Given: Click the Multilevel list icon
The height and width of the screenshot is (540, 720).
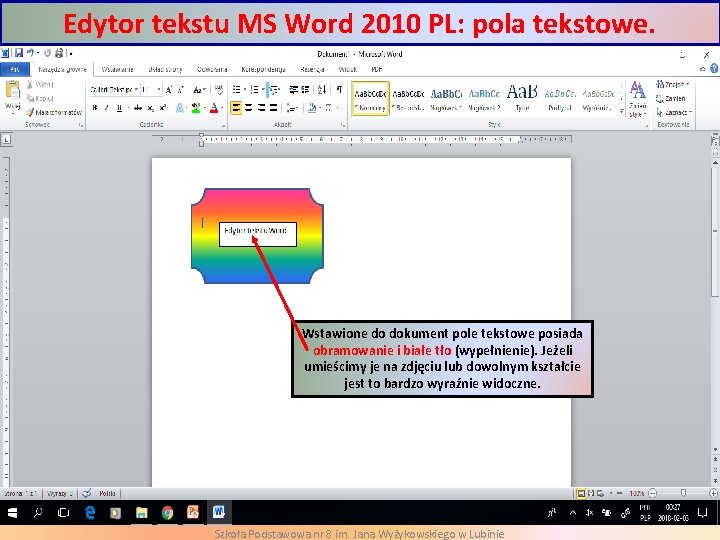Looking at the screenshot, I should tap(273, 90).
